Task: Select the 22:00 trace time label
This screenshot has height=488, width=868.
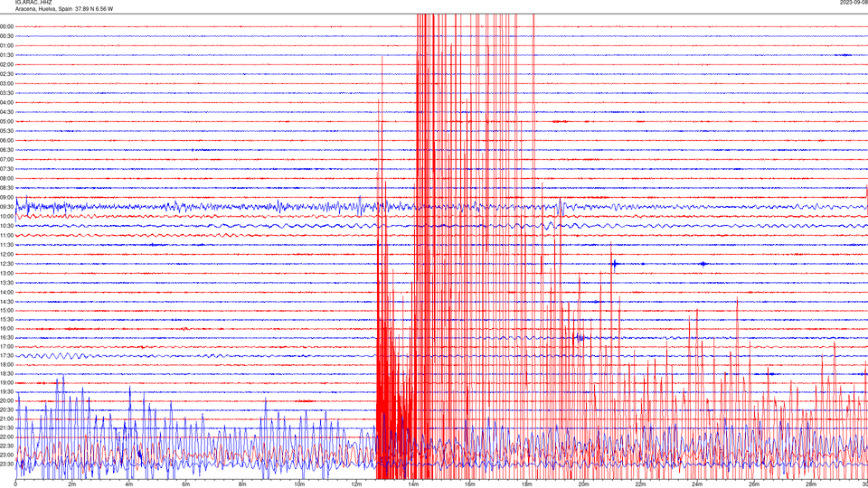Action: (x=6, y=437)
